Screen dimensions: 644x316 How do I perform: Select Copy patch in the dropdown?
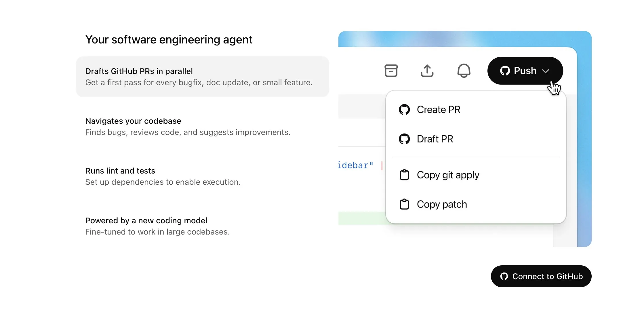(x=476, y=204)
